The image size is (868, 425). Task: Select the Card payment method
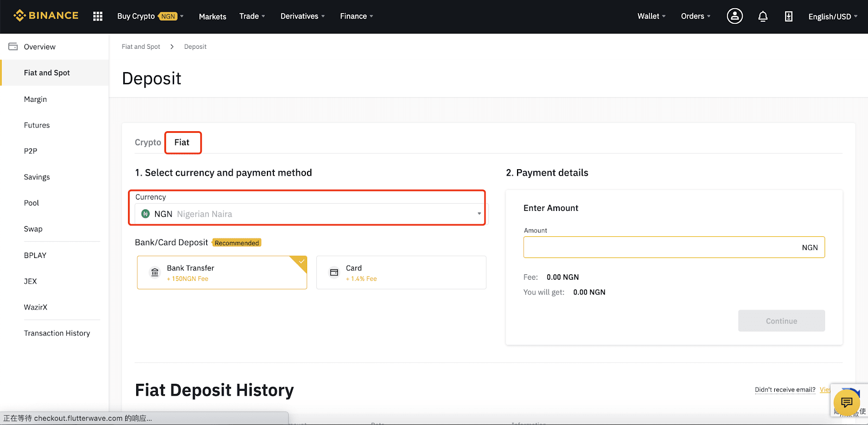tap(401, 273)
